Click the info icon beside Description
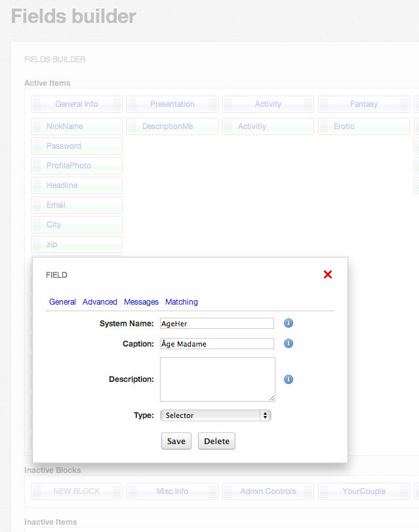Screen dimensions: 419x532 (288, 379)
